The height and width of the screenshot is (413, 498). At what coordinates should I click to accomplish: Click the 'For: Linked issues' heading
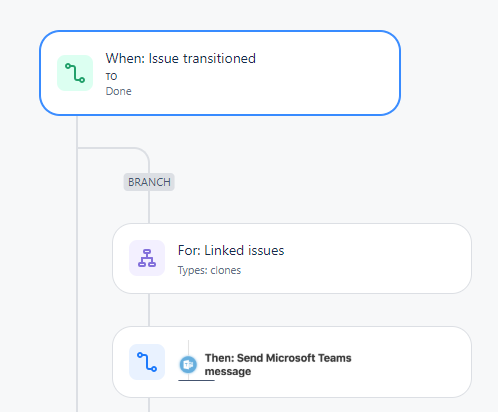tap(231, 250)
